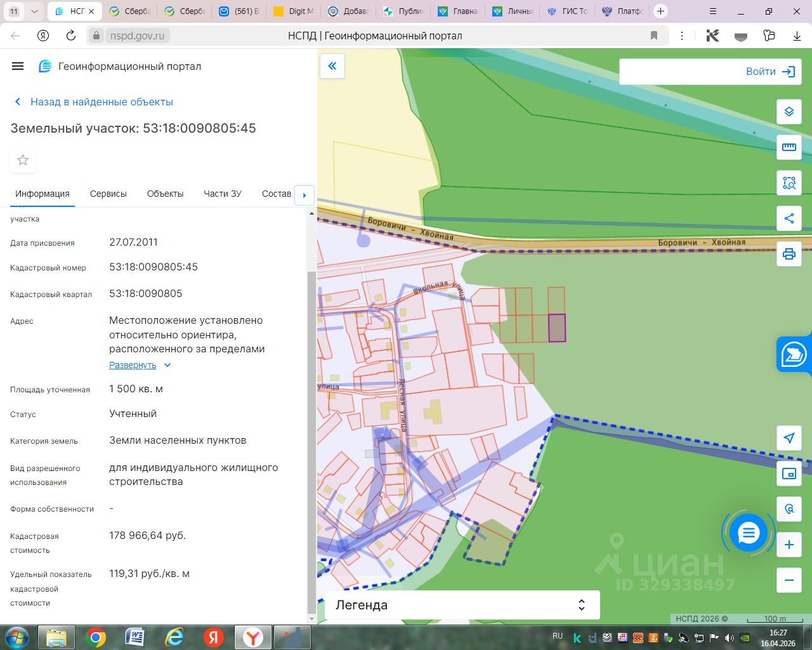Activate the area search tool
This screenshot has width=812, height=650.
click(x=789, y=183)
